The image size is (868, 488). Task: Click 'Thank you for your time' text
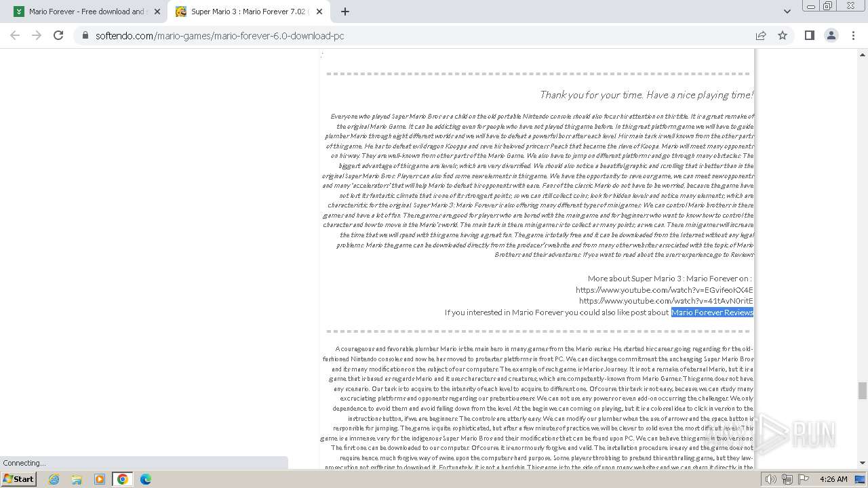[646, 95]
